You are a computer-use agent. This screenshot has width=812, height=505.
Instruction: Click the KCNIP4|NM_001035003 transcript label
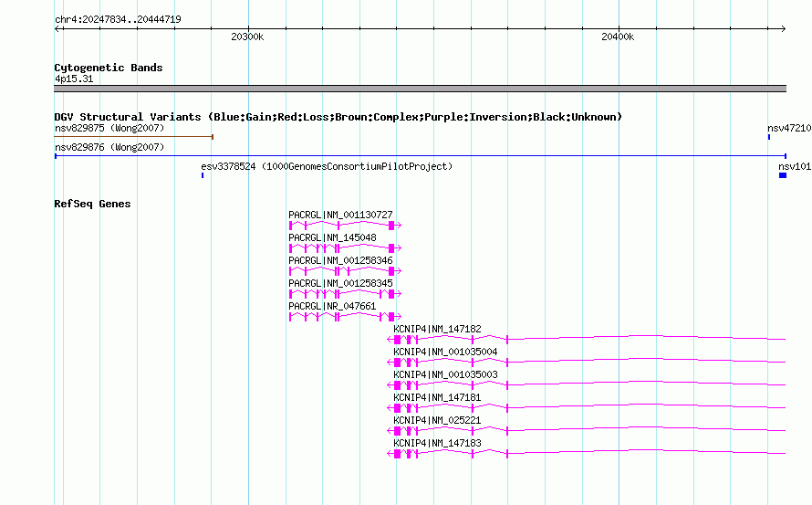pyautogui.click(x=445, y=374)
